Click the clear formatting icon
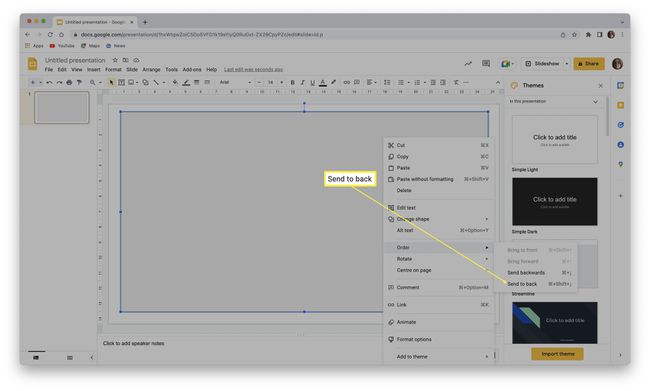650x391 pixels. tap(456, 83)
